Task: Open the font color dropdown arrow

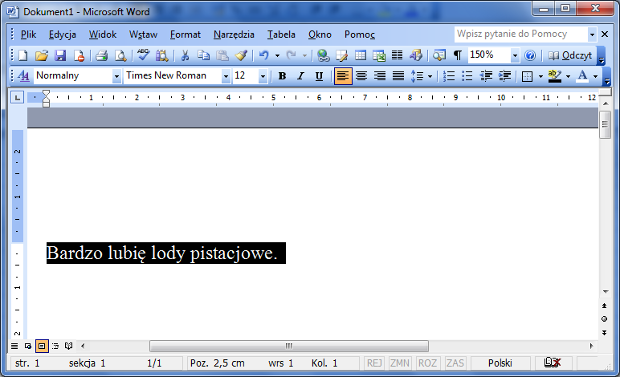Action: point(595,76)
